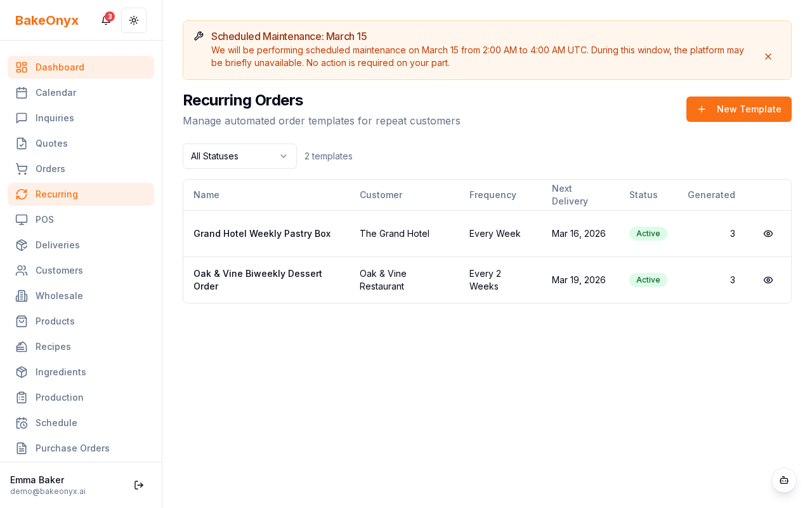Open the Quotes section
The image size is (812, 508).
click(51, 144)
